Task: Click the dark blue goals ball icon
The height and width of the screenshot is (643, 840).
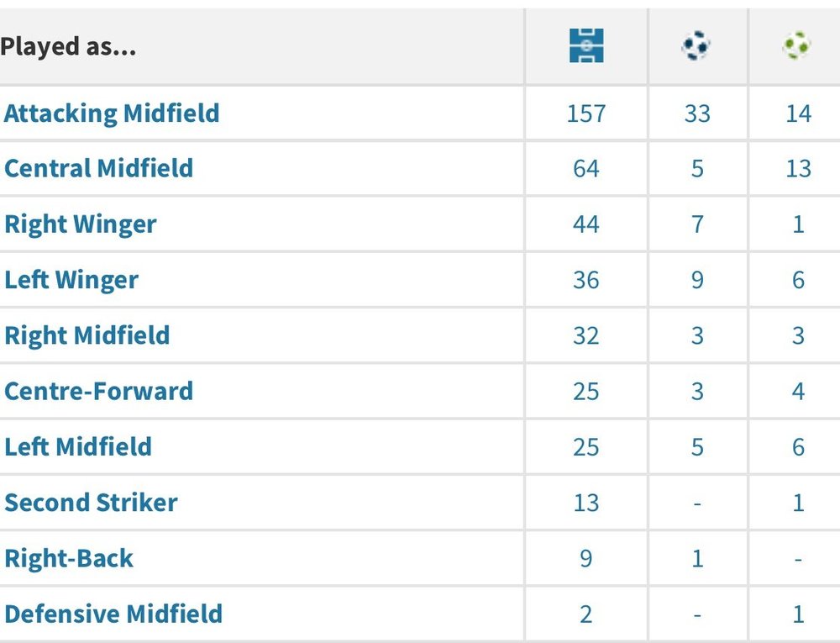Action: [x=696, y=45]
